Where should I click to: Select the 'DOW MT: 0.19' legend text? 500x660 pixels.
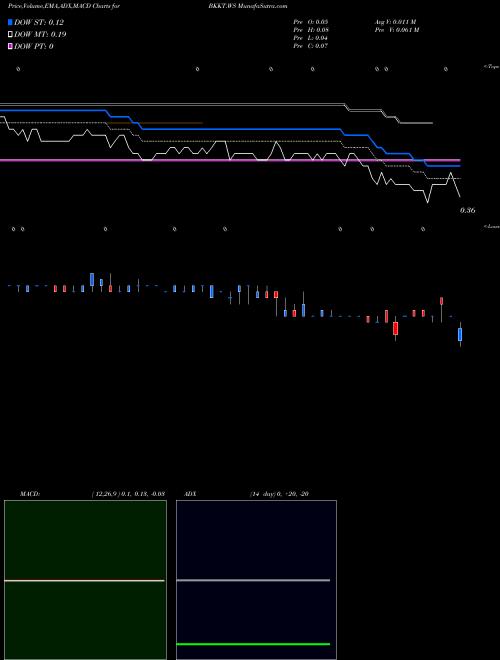(x=40, y=35)
